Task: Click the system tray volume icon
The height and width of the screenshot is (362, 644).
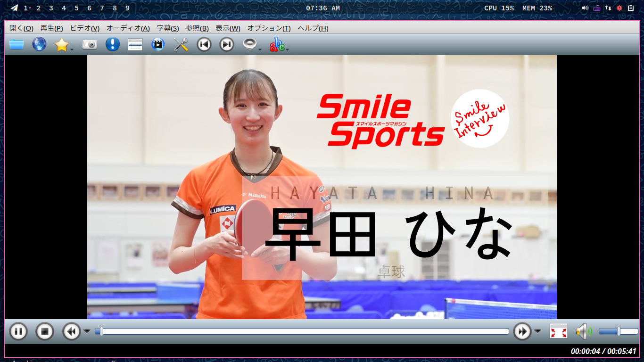Action: point(585,8)
